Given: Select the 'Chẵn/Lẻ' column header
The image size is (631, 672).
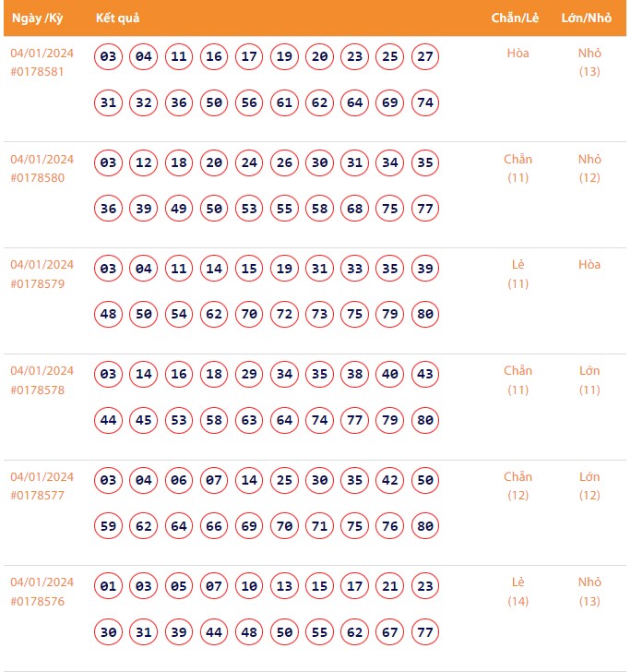Looking at the screenshot, I should 515,18.
